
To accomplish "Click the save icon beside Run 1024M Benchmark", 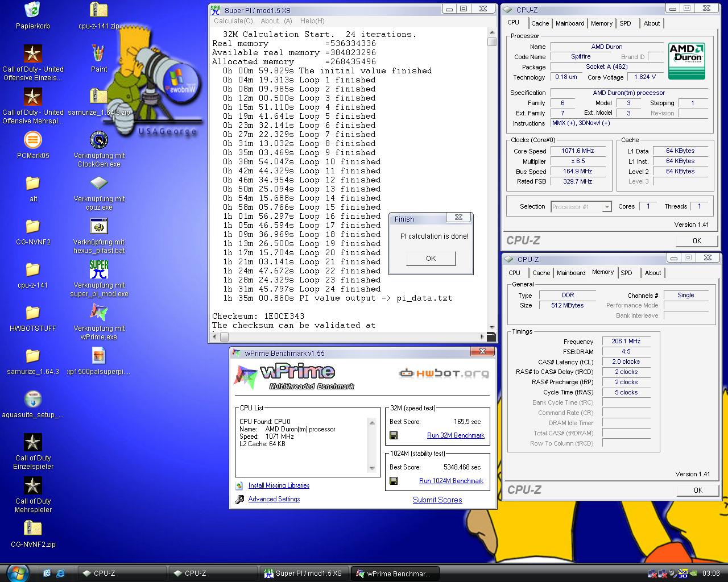I will tap(393, 481).
